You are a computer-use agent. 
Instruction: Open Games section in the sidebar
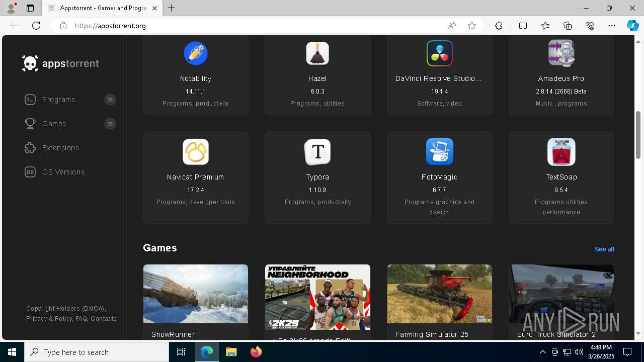tap(54, 124)
